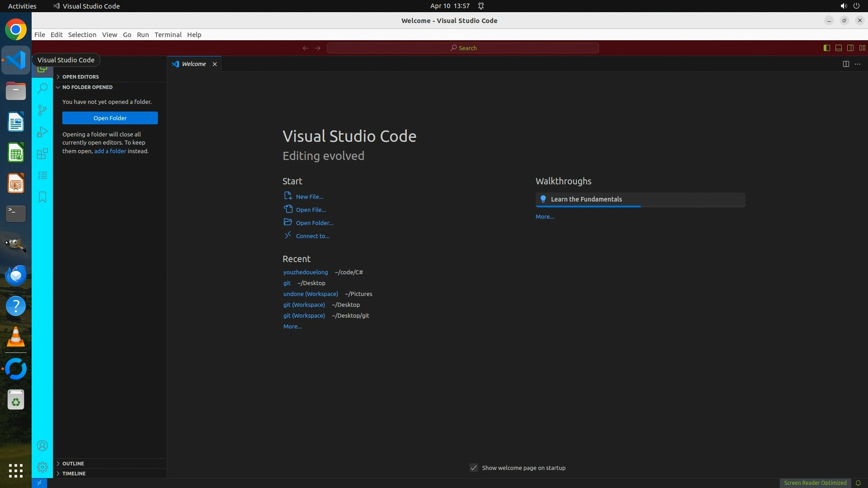This screenshot has width=868, height=488.
Task: Click the blue Open Folder button
Action: click(x=110, y=118)
